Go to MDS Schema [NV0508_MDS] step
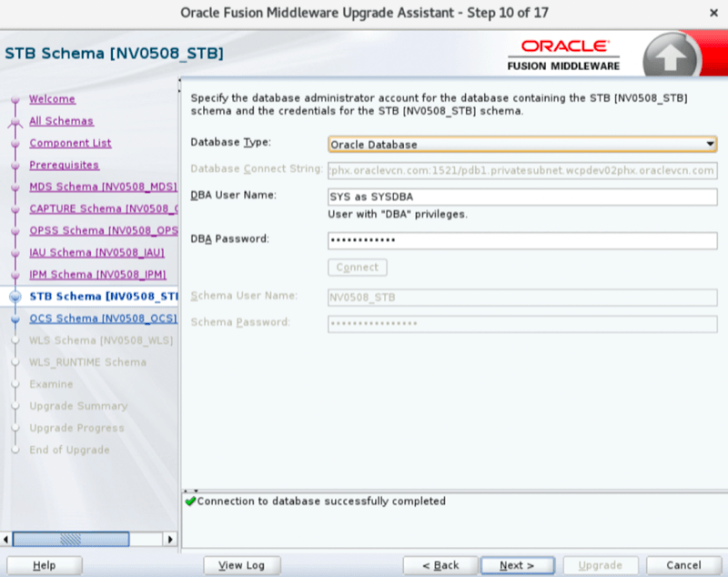The image size is (728, 577). [x=103, y=187]
